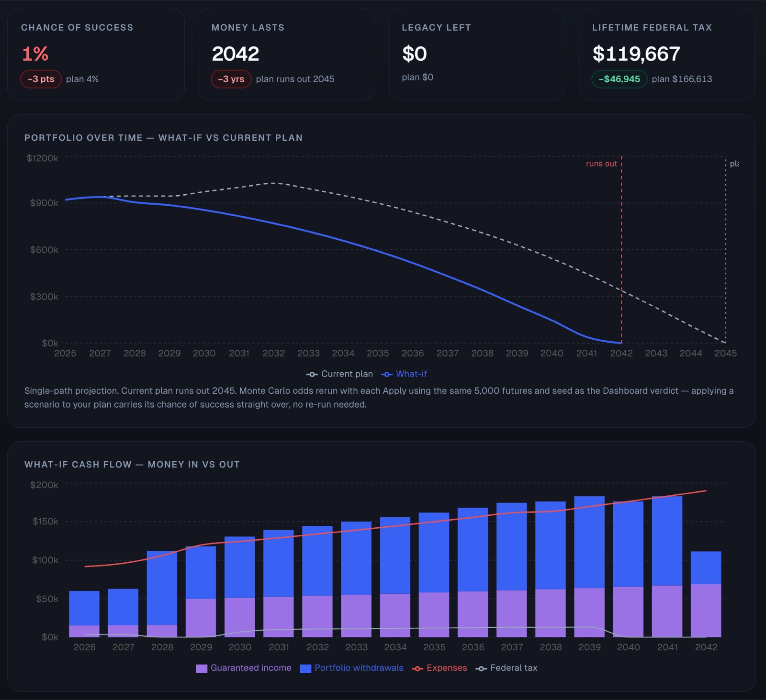Click the 2032 label on portfolio chart axis
The height and width of the screenshot is (700, 766).
pos(274,353)
